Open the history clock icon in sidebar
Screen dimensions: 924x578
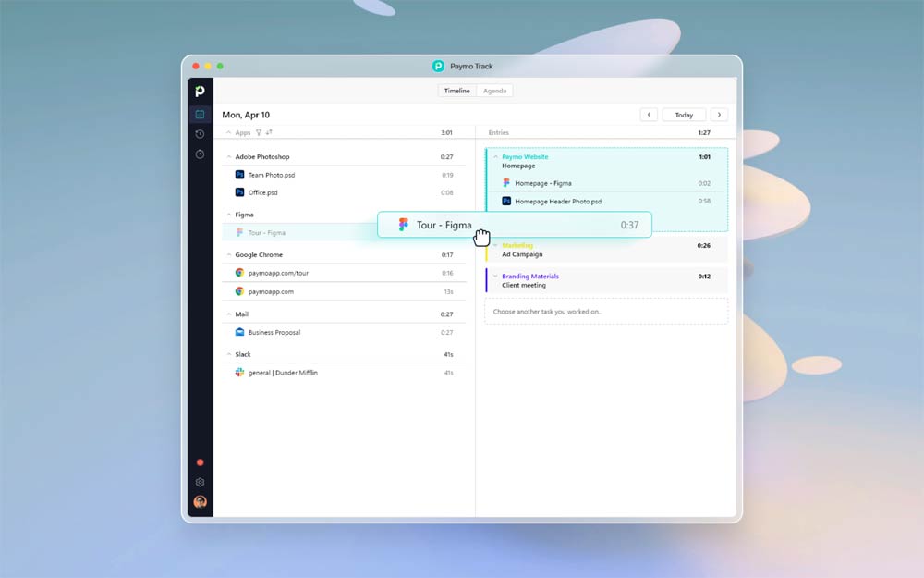pos(200,134)
